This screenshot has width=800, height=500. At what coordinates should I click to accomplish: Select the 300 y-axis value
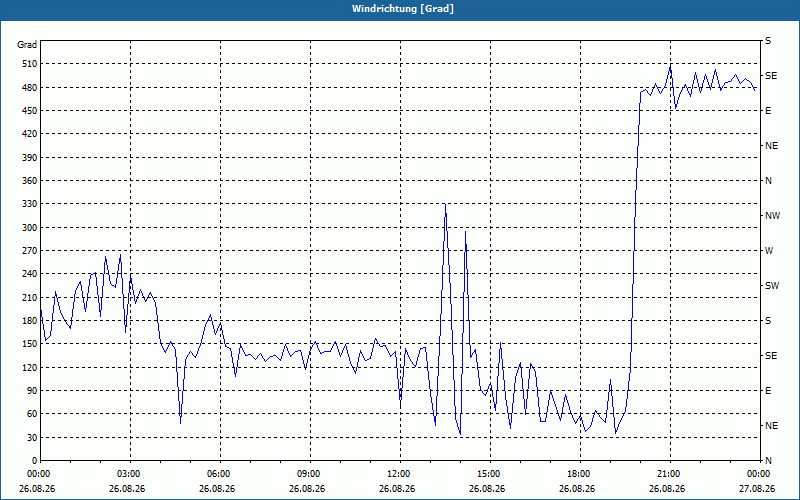pyautogui.click(x=30, y=228)
